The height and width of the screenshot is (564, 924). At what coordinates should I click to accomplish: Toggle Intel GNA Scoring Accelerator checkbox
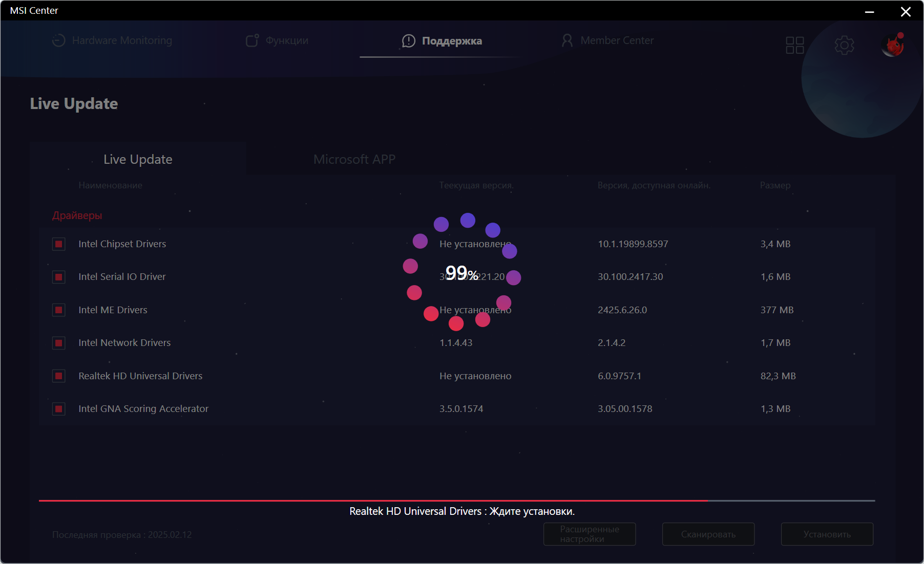coord(59,409)
